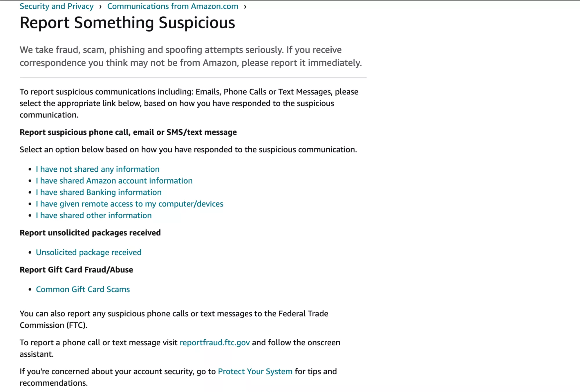Click the 'Select an option below' instruction text
Screen dimensions: 580x392
click(188, 150)
